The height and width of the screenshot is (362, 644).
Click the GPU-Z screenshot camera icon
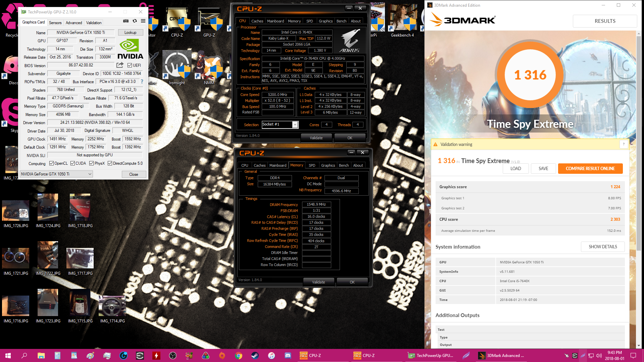tap(126, 21)
